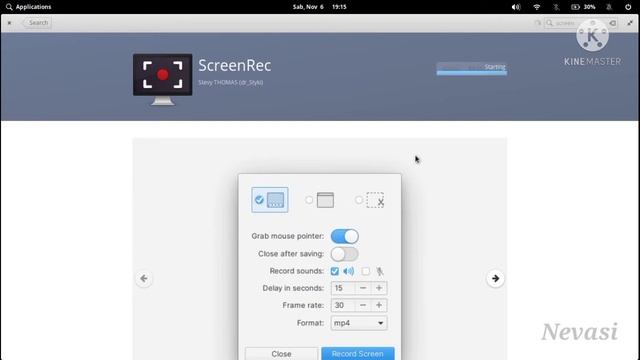
Task: Click the Record Screen button
Action: pos(358,353)
